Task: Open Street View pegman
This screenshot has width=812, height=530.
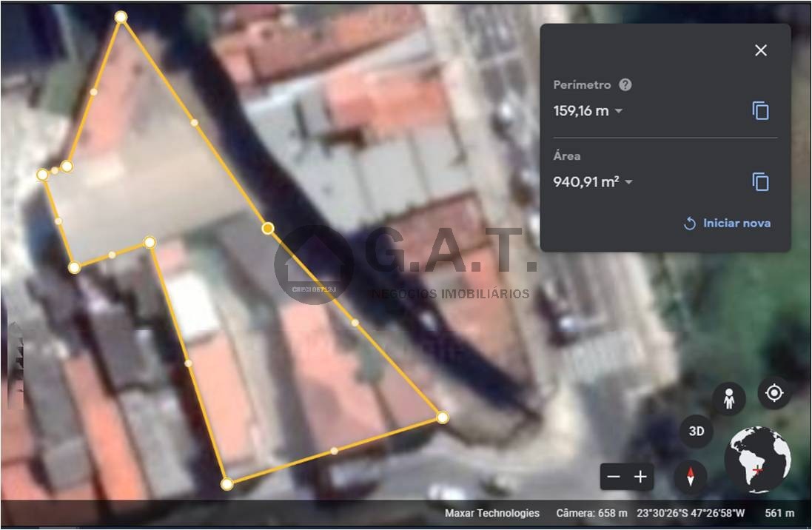Action: (729, 399)
